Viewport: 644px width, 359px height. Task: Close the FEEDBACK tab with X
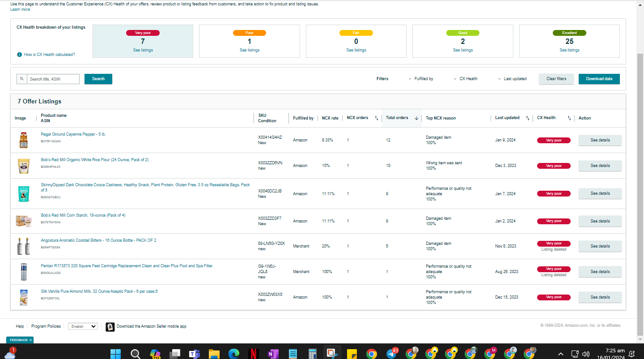30,340
